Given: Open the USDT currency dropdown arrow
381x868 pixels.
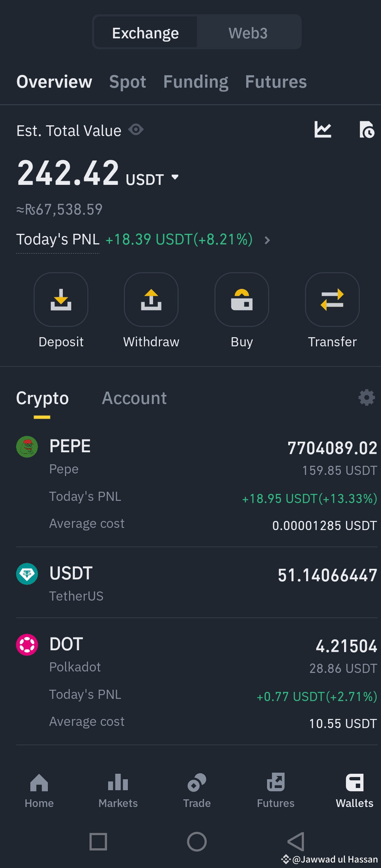Looking at the screenshot, I should [x=175, y=177].
